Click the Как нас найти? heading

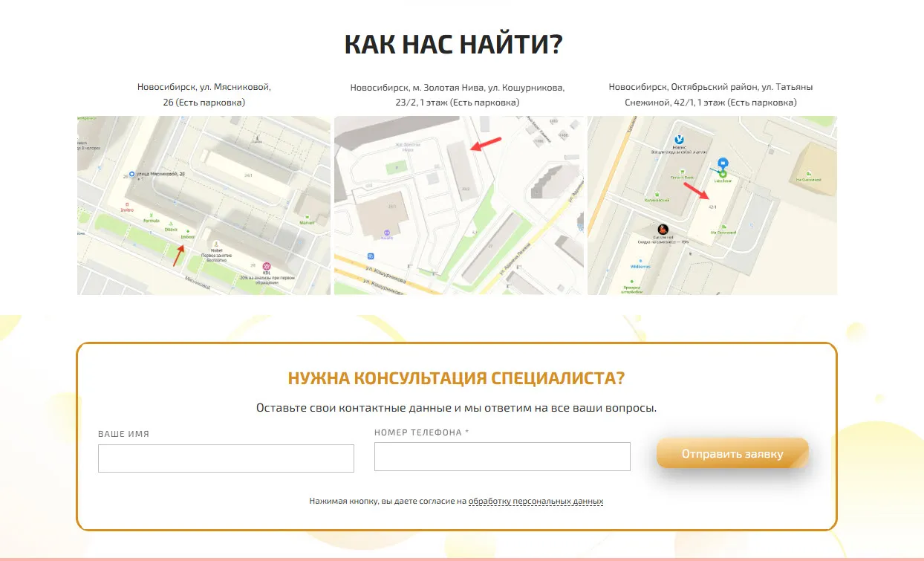[454, 45]
